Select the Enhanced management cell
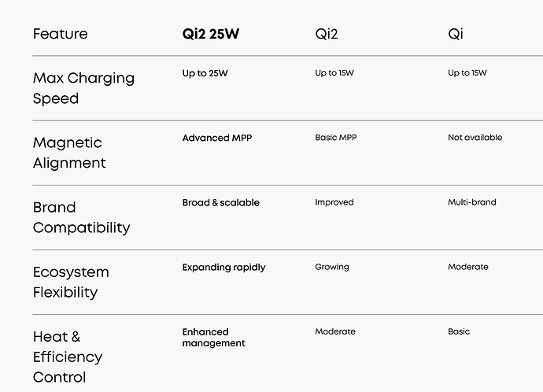Viewport: 543px width, 392px height. (213, 337)
